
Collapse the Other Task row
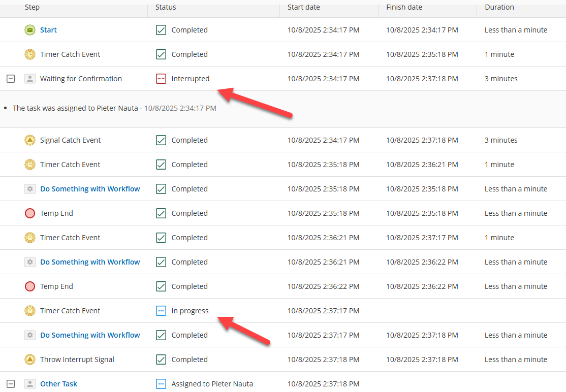pyautogui.click(x=11, y=384)
